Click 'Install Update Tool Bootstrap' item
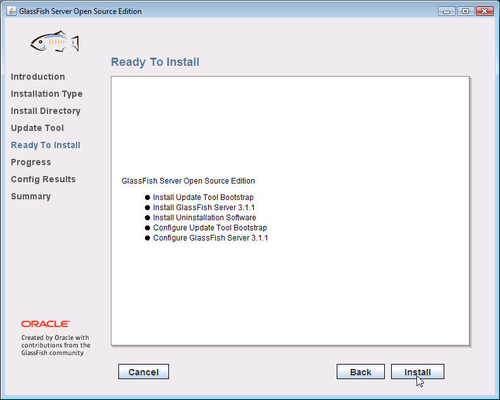This screenshot has width=500, height=400. click(x=203, y=197)
